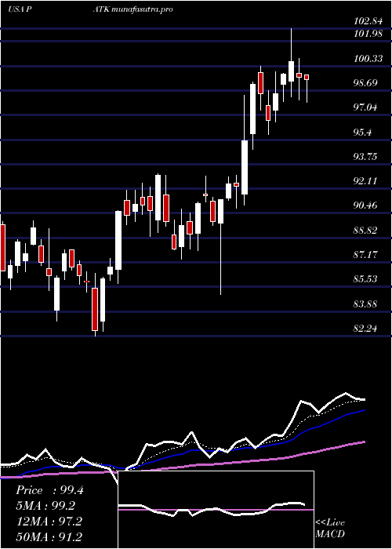Click the <<Live MACD label
The width and height of the screenshot is (392, 549).
click(330, 529)
